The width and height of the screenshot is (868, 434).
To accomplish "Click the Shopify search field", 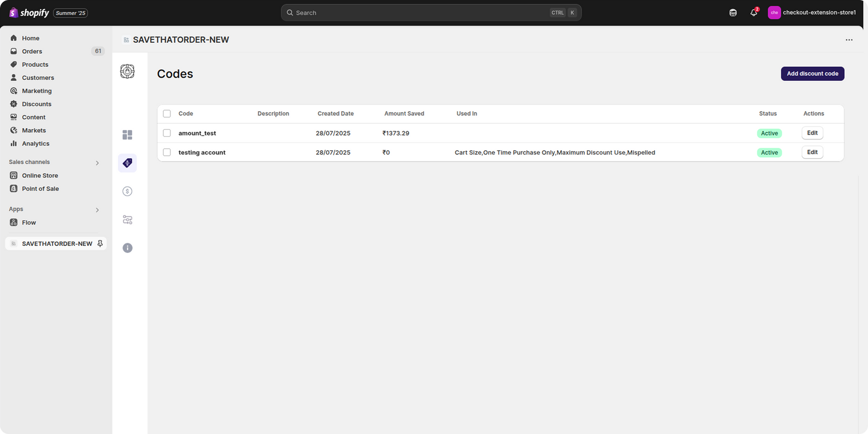I will [x=423, y=12].
